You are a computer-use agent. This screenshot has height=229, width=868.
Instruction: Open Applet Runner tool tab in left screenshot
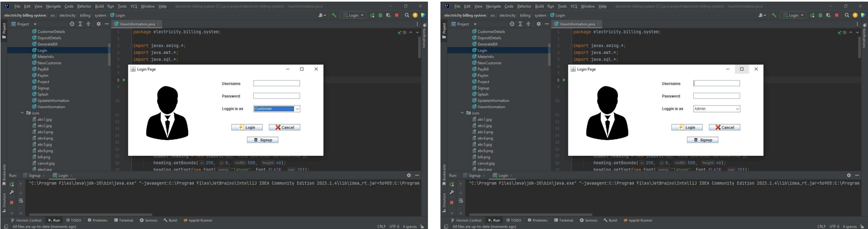(x=198, y=220)
